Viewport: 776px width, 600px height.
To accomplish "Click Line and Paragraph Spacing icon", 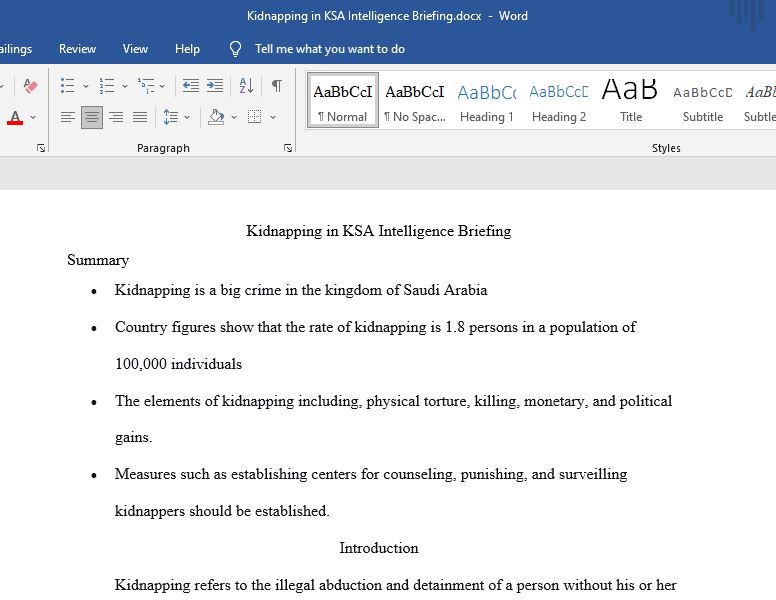I will pos(170,117).
